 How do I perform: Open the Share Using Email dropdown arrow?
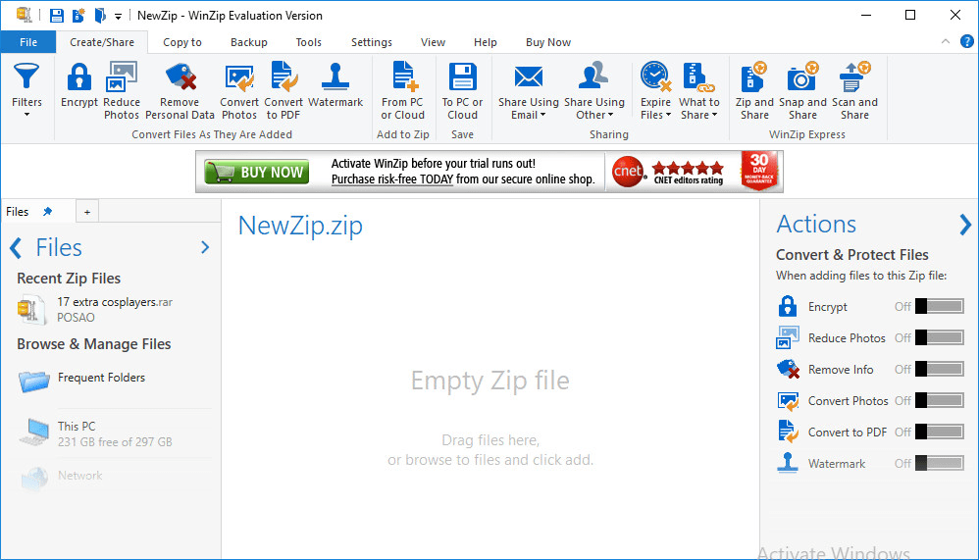542,115
